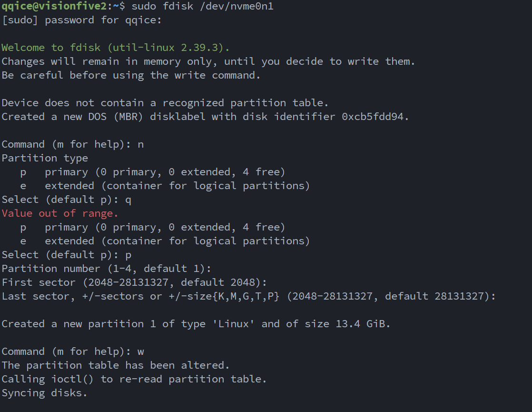Click the 'Be careful before using' warning line

tap(131, 75)
